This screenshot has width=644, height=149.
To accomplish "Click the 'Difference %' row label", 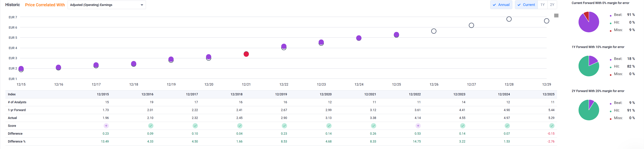I will coord(17,141).
